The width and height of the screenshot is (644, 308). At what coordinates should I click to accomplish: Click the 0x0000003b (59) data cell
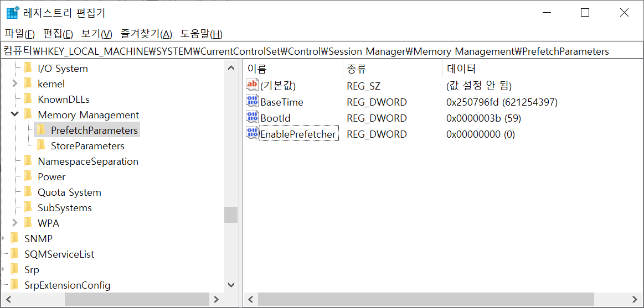(x=484, y=118)
